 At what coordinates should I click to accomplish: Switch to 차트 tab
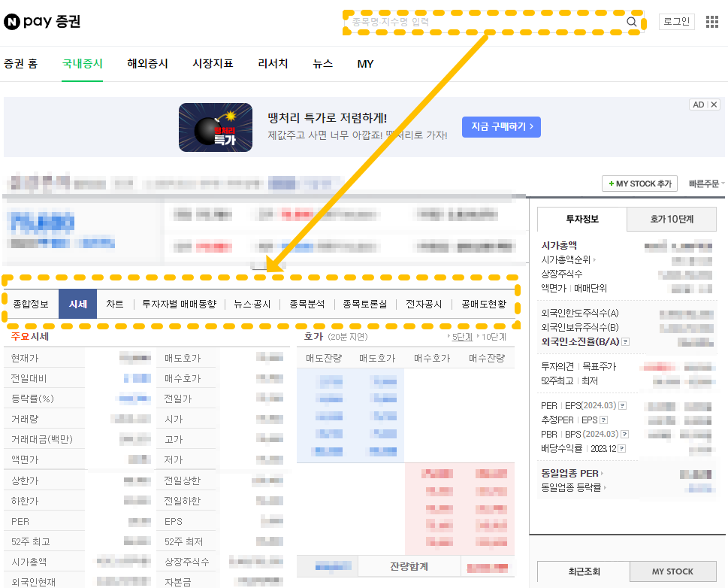[x=115, y=304]
